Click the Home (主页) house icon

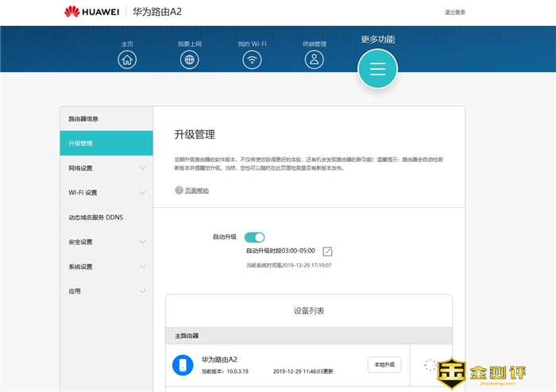pyautogui.click(x=127, y=60)
